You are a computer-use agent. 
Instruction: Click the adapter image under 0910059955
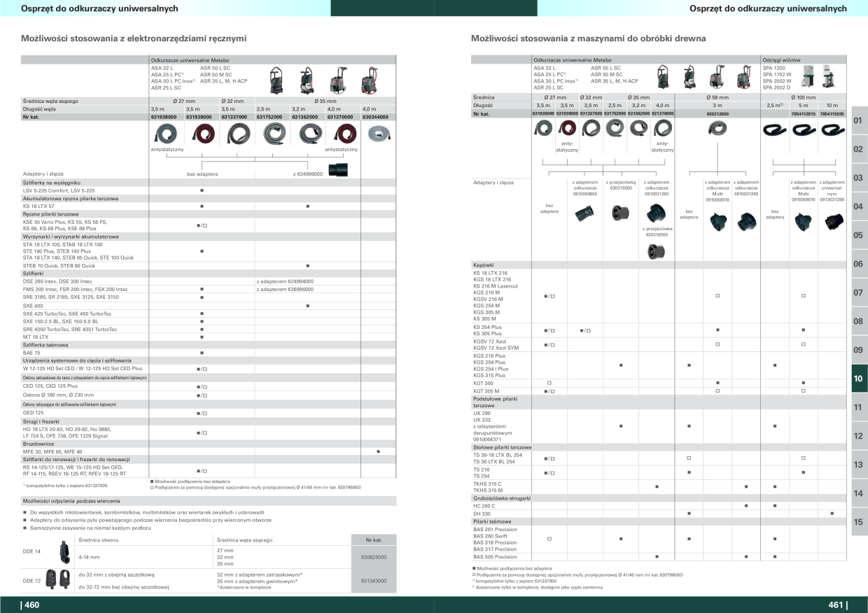(x=584, y=212)
